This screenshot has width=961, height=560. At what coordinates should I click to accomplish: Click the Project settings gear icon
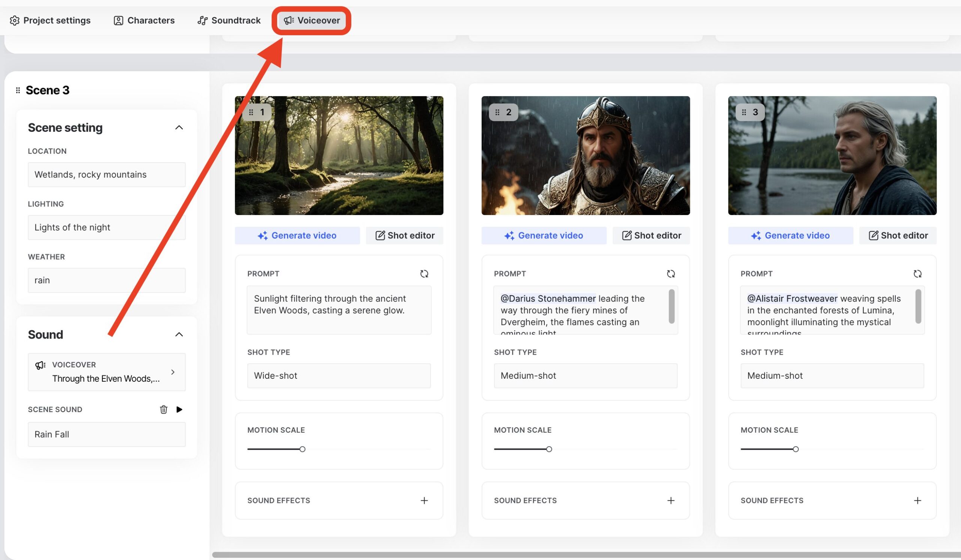pyautogui.click(x=15, y=20)
